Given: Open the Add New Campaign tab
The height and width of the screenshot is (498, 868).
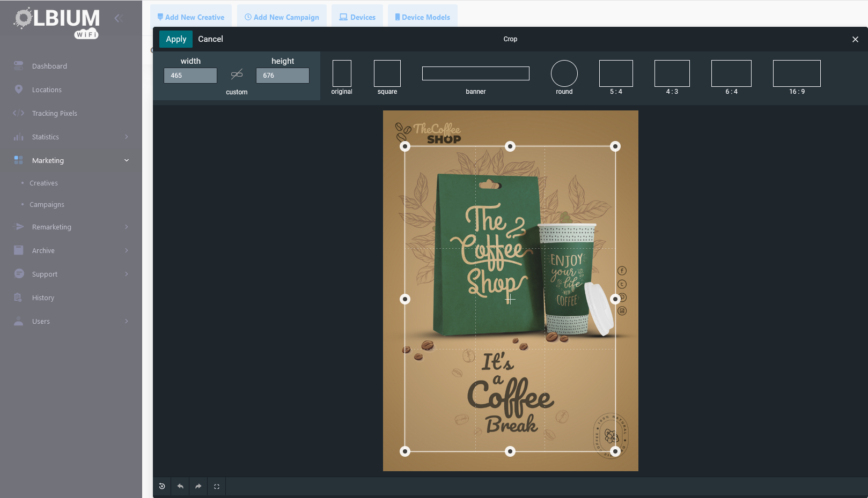Looking at the screenshot, I should (282, 17).
